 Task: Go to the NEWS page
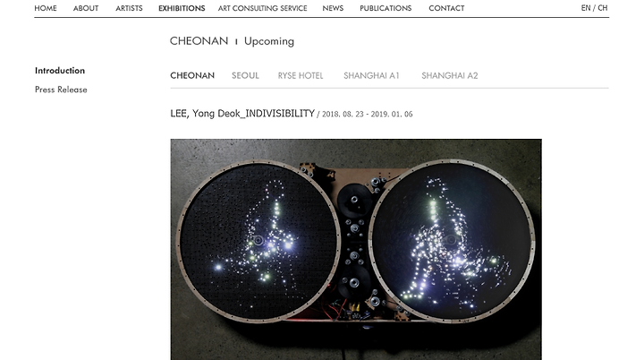333,8
